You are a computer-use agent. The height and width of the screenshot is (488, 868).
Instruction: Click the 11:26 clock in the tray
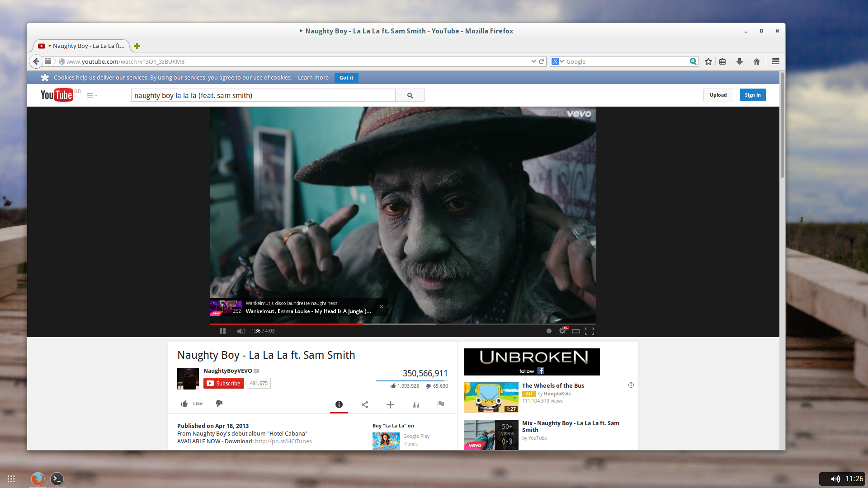click(x=854, y=479)
